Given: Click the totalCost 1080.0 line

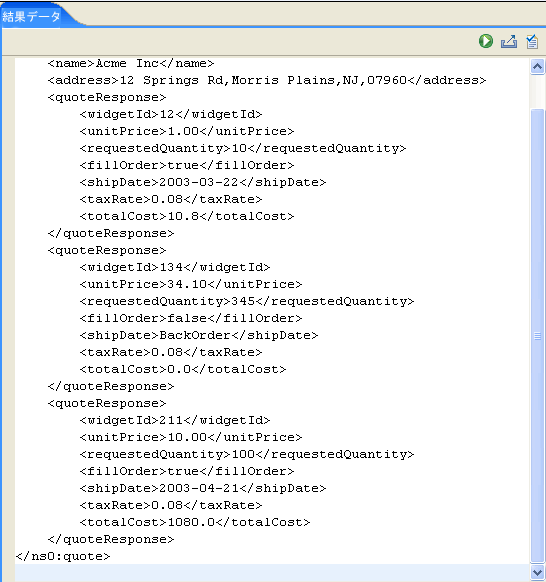Looking at the screenshot, I should 195,522.
